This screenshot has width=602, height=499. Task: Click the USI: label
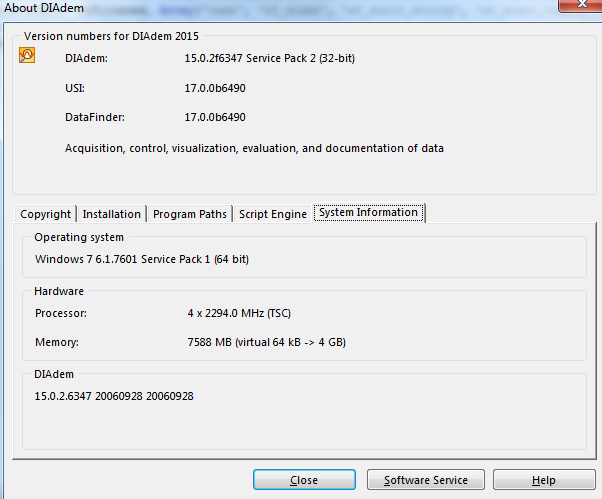75,88
